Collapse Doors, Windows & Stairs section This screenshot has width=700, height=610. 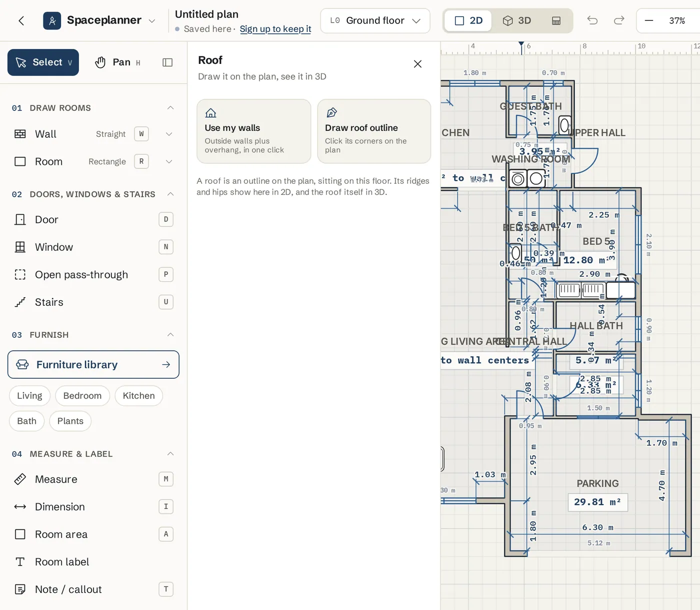pyautogui.click(x=170, y=194)
